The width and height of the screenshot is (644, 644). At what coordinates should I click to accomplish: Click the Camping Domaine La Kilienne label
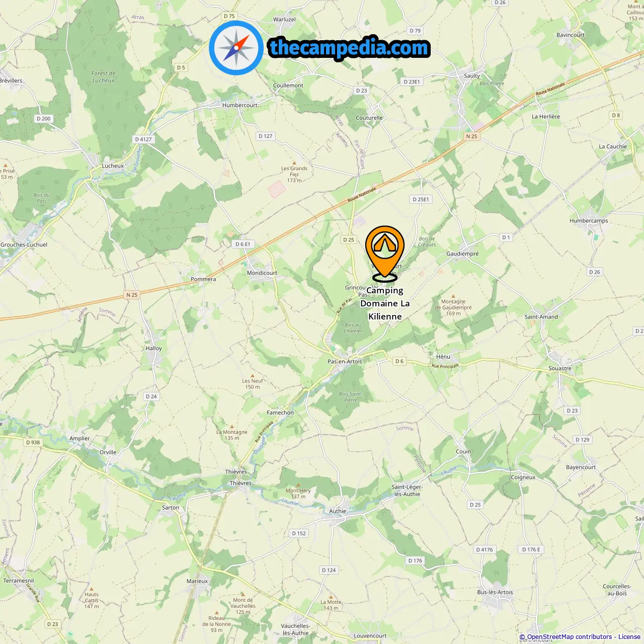(x=385, y=303)
